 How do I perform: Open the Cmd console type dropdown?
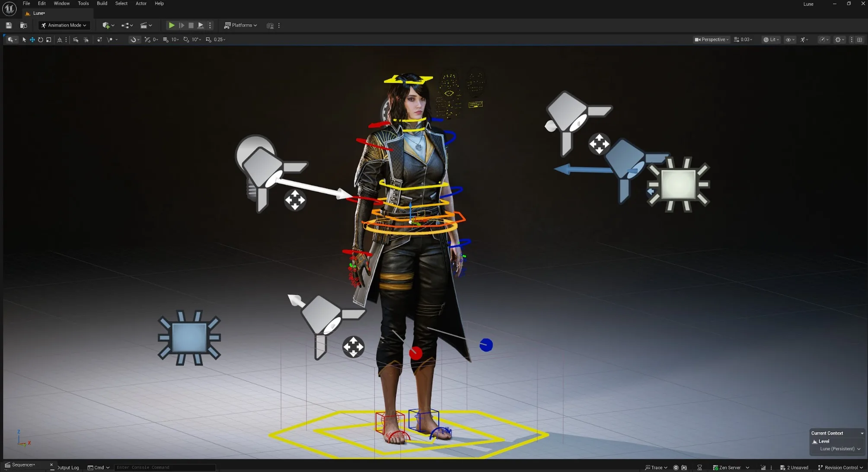pyautogui.click(x=99, y=468)
